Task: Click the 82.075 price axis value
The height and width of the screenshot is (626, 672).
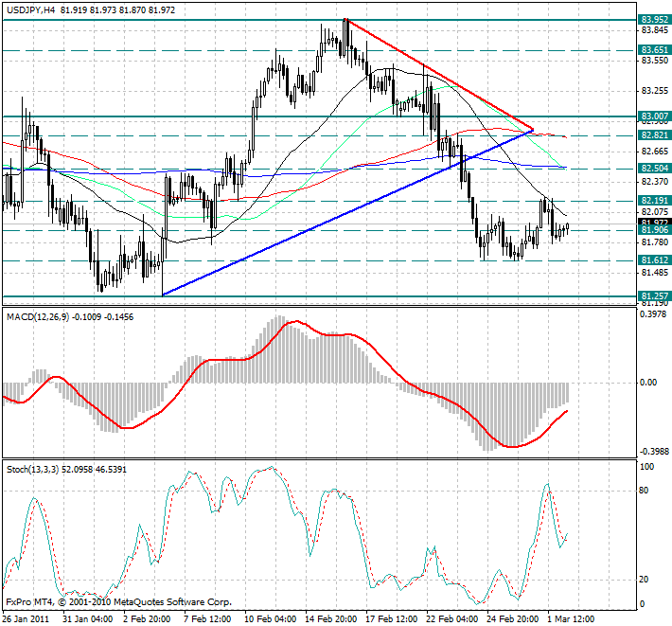Action: 654,212
